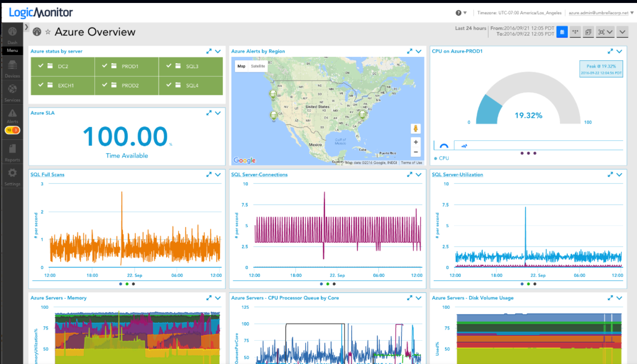Maximize the Azure Alerts by Region widget
637x364 pixels.
pyautogui.click(x=409, y=51)
